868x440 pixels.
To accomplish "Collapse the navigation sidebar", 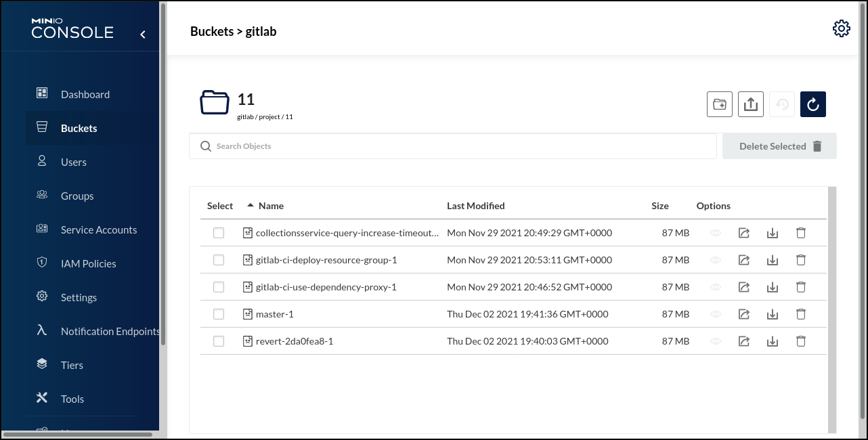I will click(143, 34).
